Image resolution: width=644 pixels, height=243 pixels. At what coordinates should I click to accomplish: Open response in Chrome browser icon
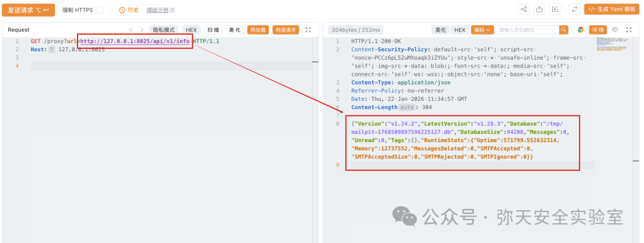pos(581,30)
